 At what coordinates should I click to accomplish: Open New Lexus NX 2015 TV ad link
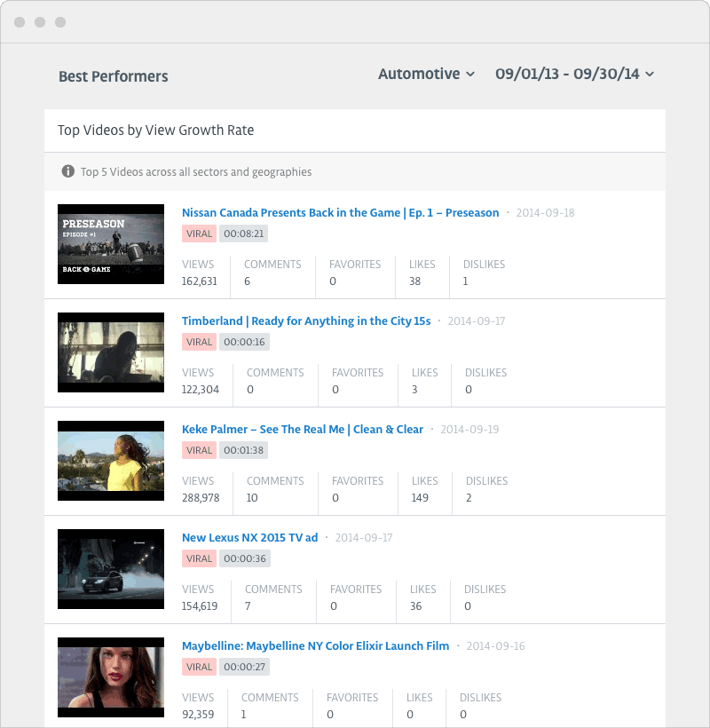coord(249,538)
